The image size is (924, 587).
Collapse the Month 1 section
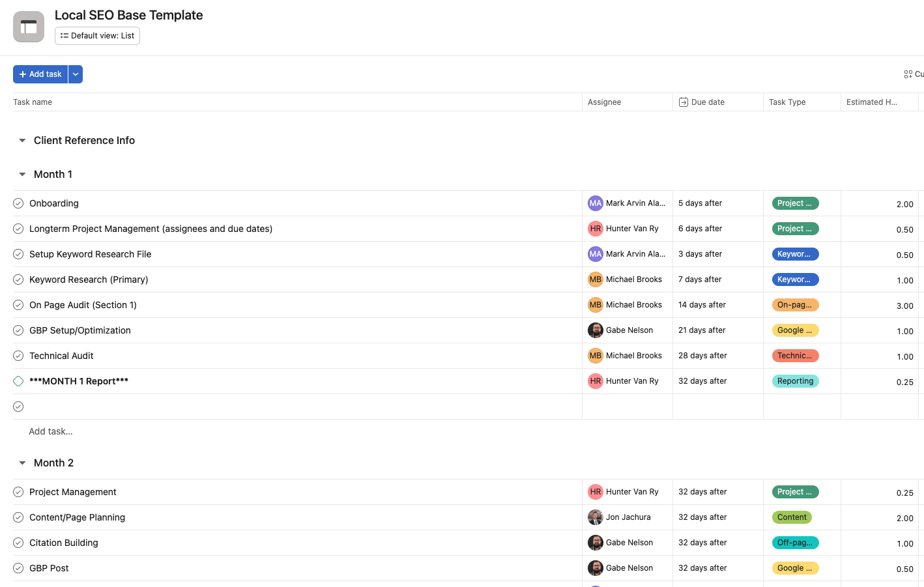click(x=22, y=175)
